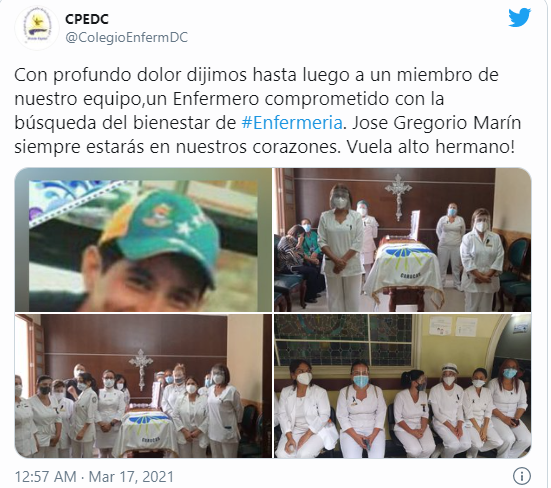
Task: Open the @ColegioEnfermDC handle link
Action: (x=127, y=37)
